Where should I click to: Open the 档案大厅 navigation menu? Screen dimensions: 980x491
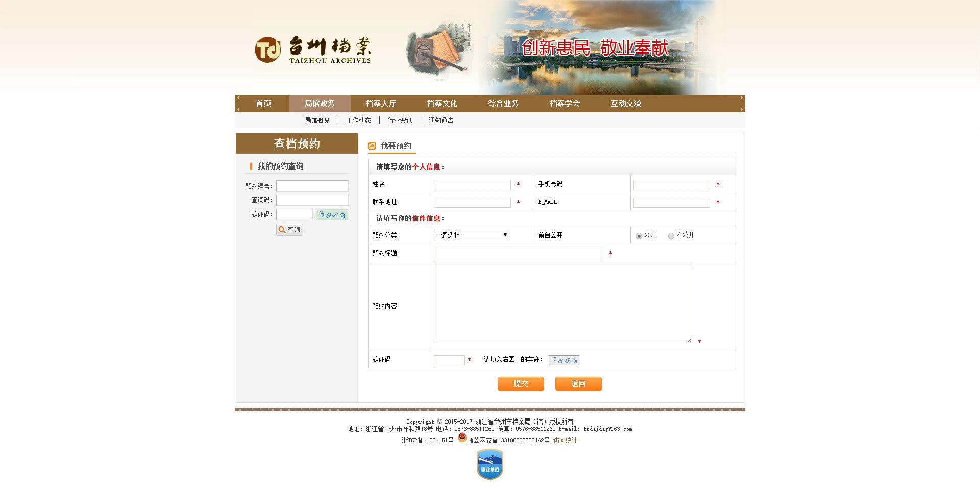pos(381,103)
